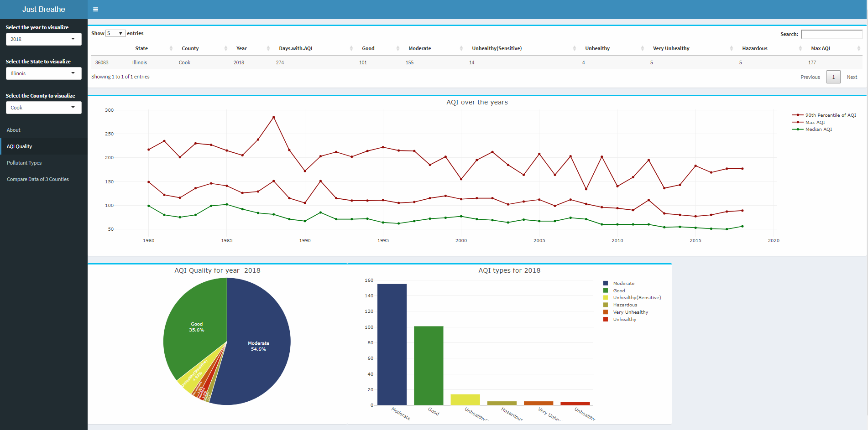Viewport: 868px width, 430px height.
Task: Toggle Hazardous legend item in bar chart
Action: [x=620, y=305]
